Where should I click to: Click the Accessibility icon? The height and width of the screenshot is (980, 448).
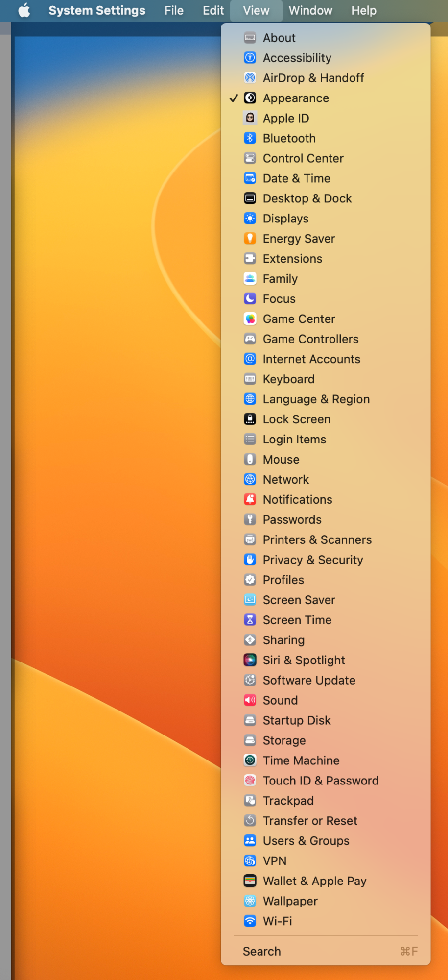tap(250, 58)
